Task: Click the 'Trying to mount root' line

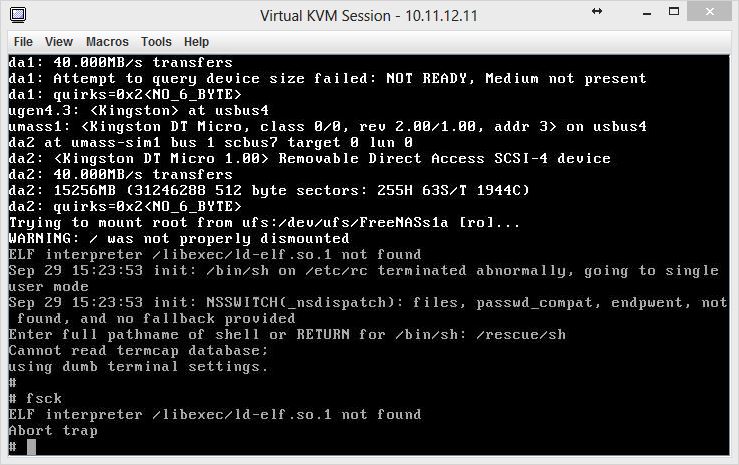Action: pos(264,222)
